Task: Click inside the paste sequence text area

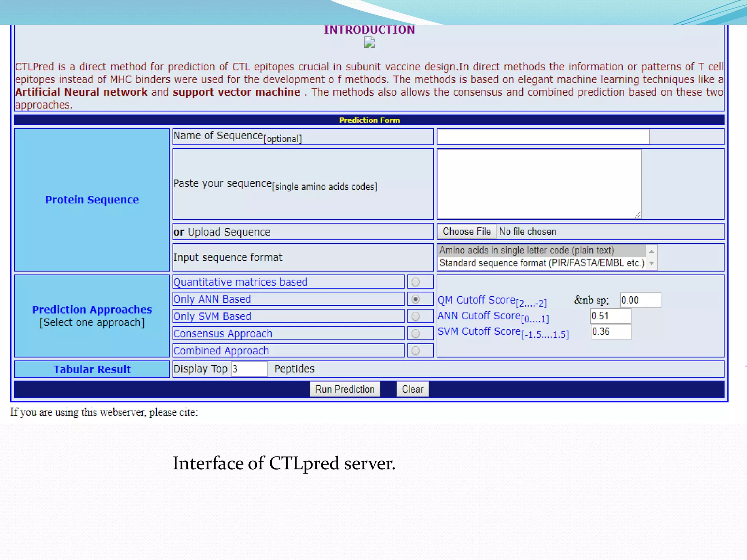Action: (x=539, y=184)
